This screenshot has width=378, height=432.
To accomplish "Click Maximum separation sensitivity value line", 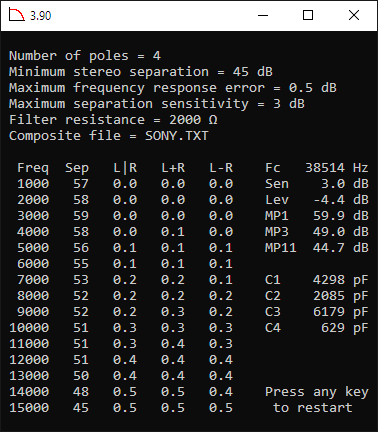I will [x=157, y=104].
